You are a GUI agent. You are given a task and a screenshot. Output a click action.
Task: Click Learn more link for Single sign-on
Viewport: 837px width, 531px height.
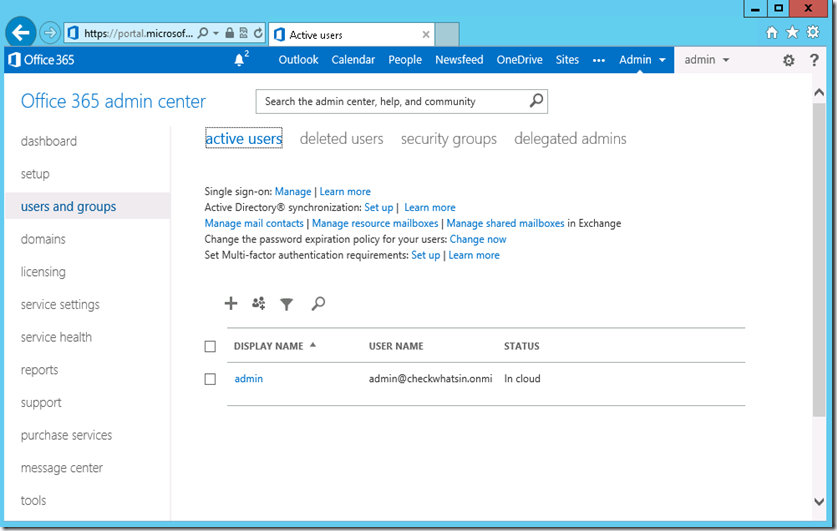click(345, 192)
